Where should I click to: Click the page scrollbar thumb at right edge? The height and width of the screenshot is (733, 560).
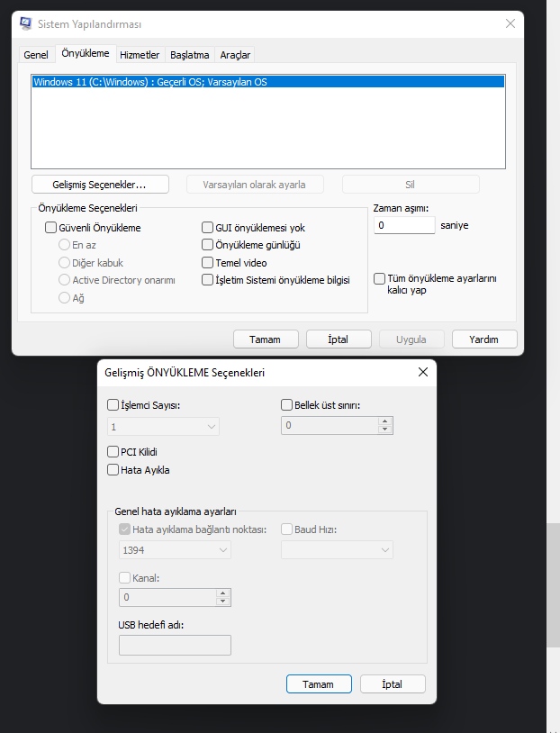pos(554,585)
